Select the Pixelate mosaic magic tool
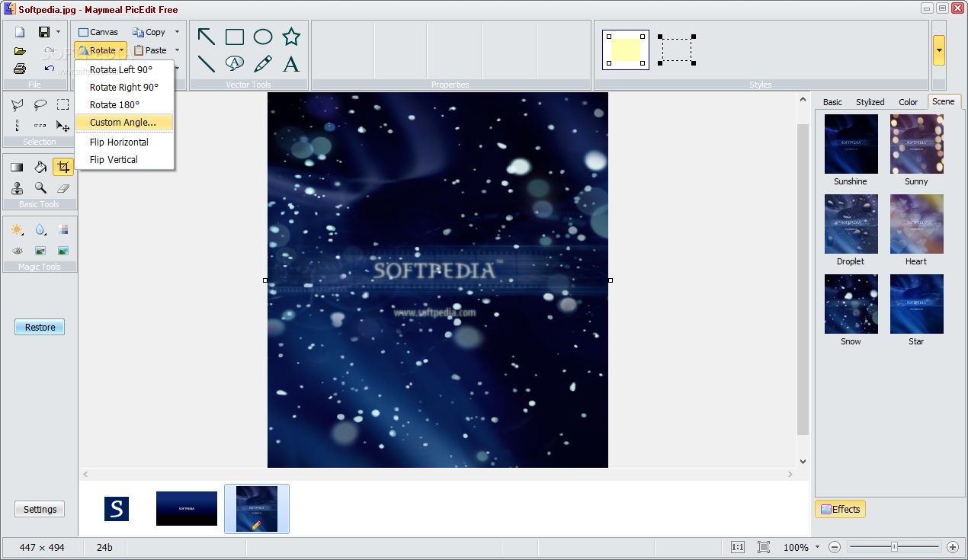 pyautogui.click(x=63, y=229)
